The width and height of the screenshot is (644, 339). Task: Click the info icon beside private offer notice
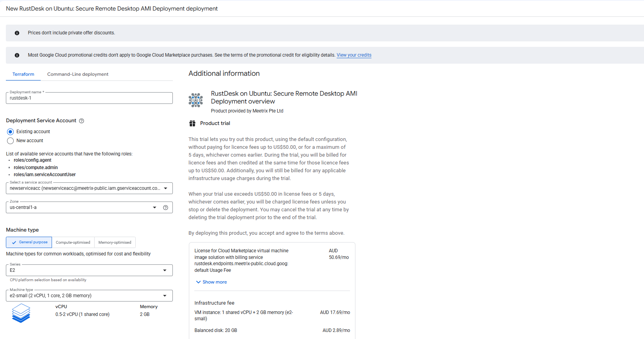[x=17, y=33]
